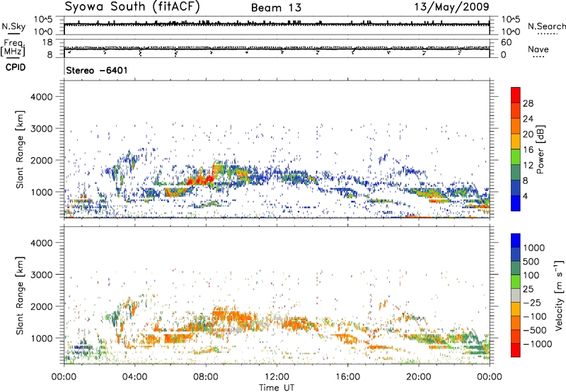Click the -500 velocity colorbar label
Viewport: 566px width, 392px height.
pos(537,330)
